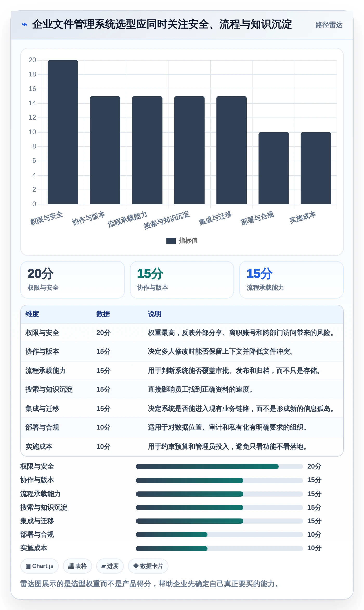
Task: Click the 实施成本 progress bar
Action: (219, 548)
